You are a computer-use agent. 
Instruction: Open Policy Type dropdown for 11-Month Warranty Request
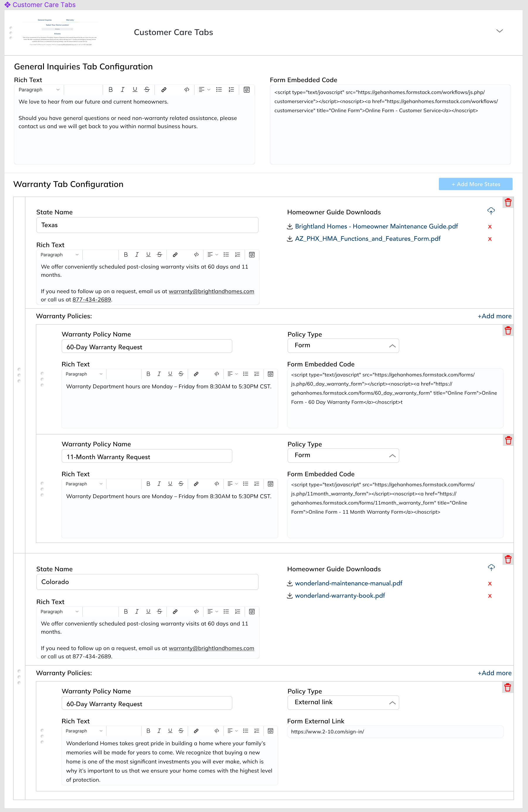tap(343, 455)
